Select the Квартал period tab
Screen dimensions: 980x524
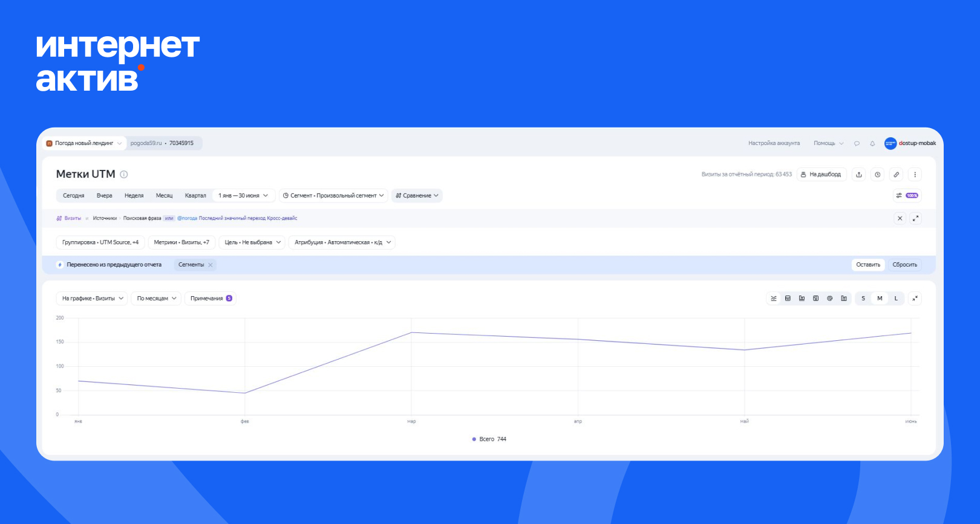pos(195,195)
